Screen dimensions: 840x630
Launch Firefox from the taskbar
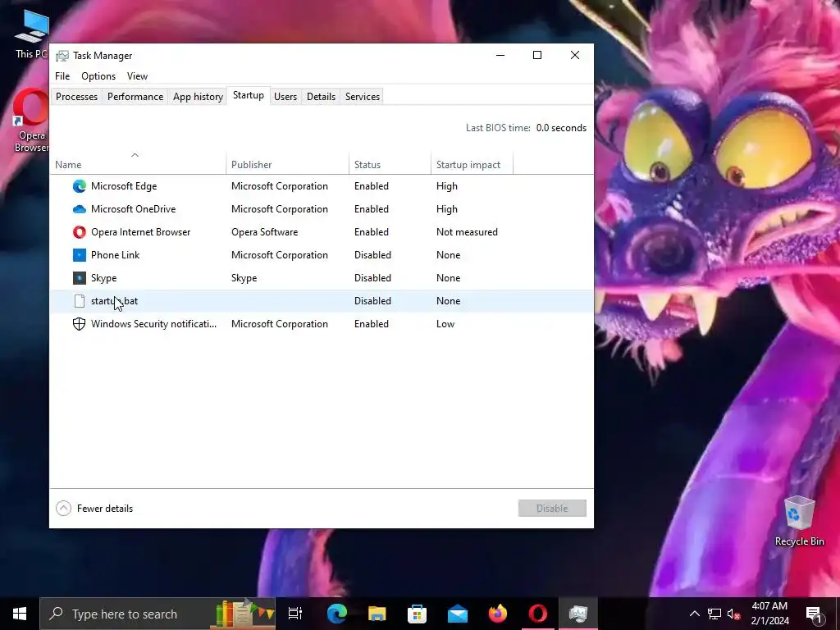pos(498,614)
